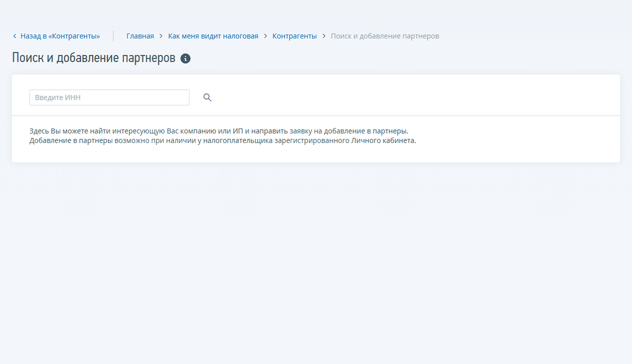Open the info icon beside page title
This screenshot has width=632, height=364.
coord(186,59)
